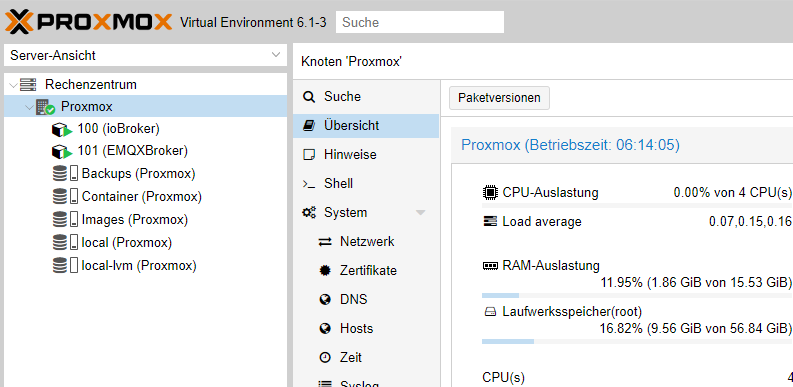Open the Zeit menu entry
The width and height of the screenshot is (793, 387).
[x=366, y=358]
